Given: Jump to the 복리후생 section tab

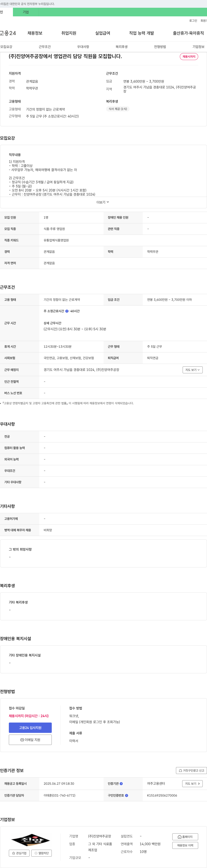Looking at the screenshot, I should tap(122, 47).
